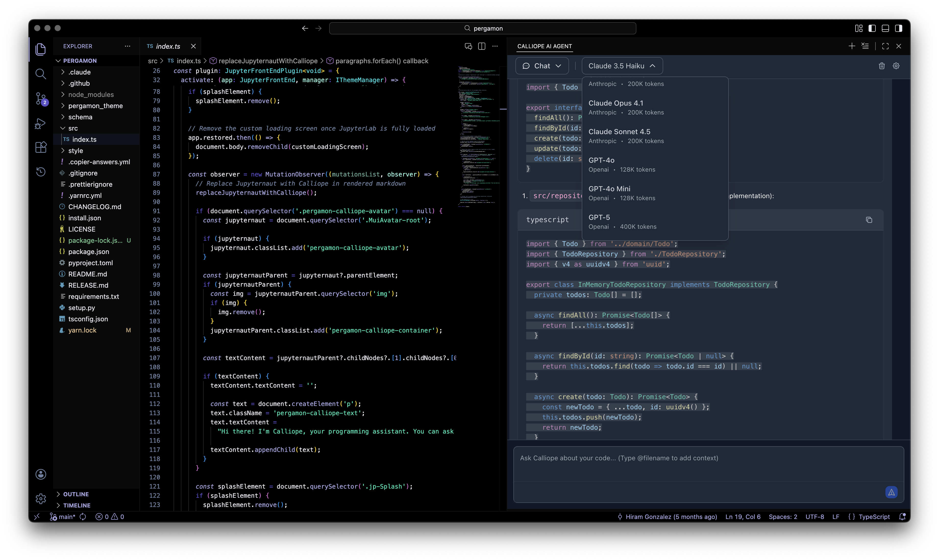The height and width of the screenshot is (560, 939).
Task: Click the TypeScript language mode indicator
Action: pyautogui.click(x=874, y=517)
